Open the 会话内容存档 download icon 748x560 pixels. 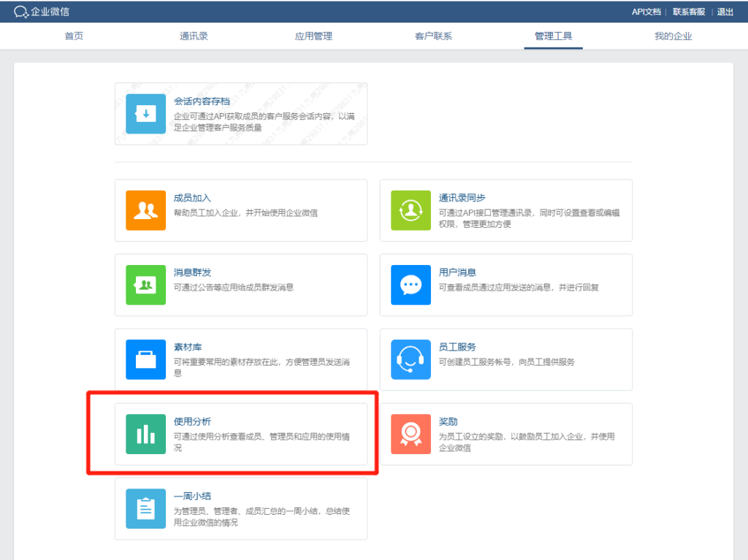click(145, 113)
